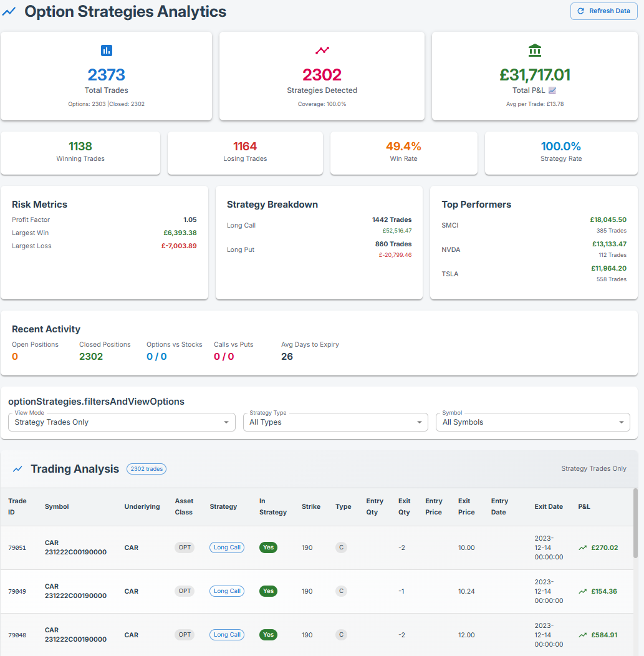
Task: Click the bar chart icon above Total Trades
Action: click(107, 51)
